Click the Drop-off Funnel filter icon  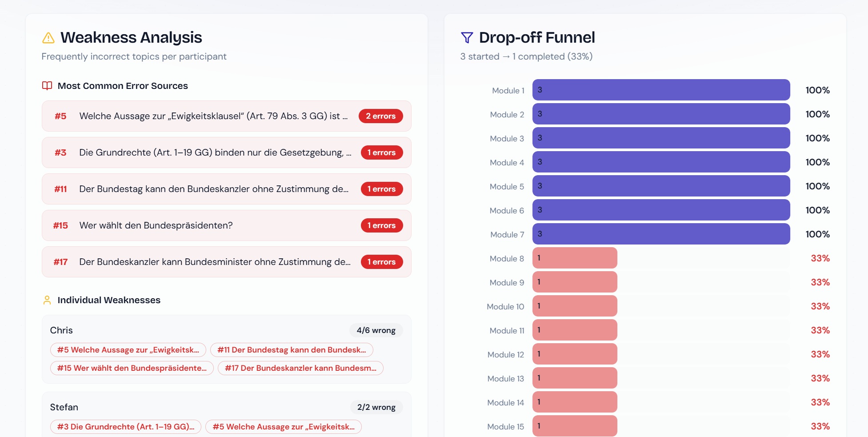467,38
